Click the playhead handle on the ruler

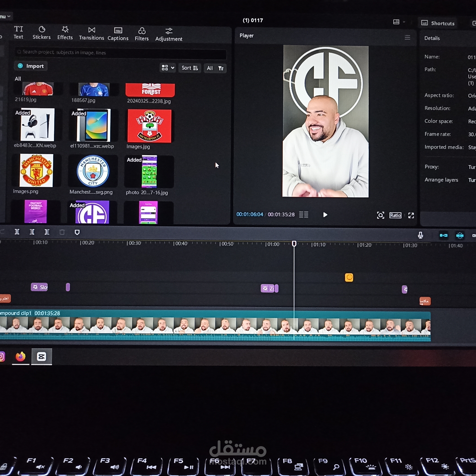[294, 244]
